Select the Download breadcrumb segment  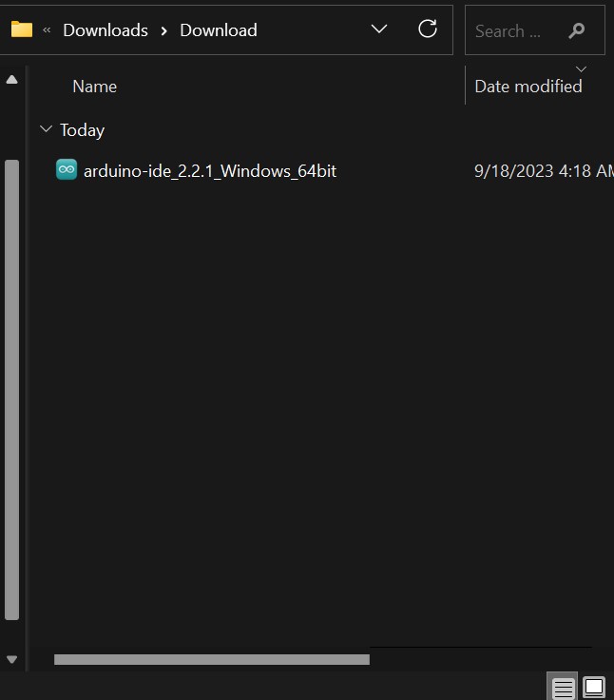pyautogui.click(x=218, y=29)
